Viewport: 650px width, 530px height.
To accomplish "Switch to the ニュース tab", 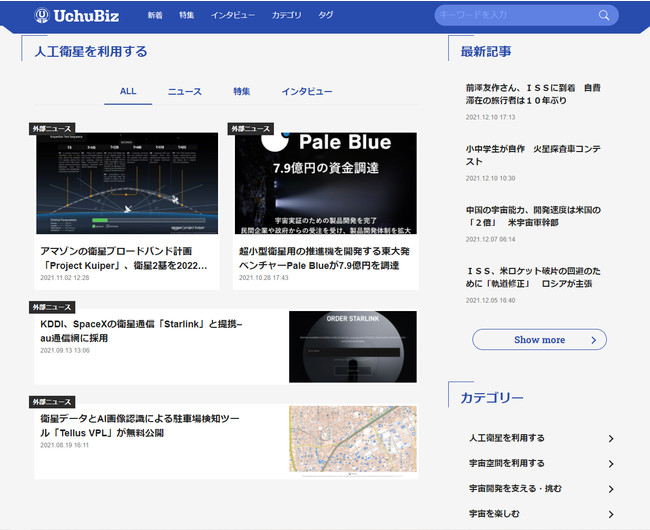I will pos(184,92).
